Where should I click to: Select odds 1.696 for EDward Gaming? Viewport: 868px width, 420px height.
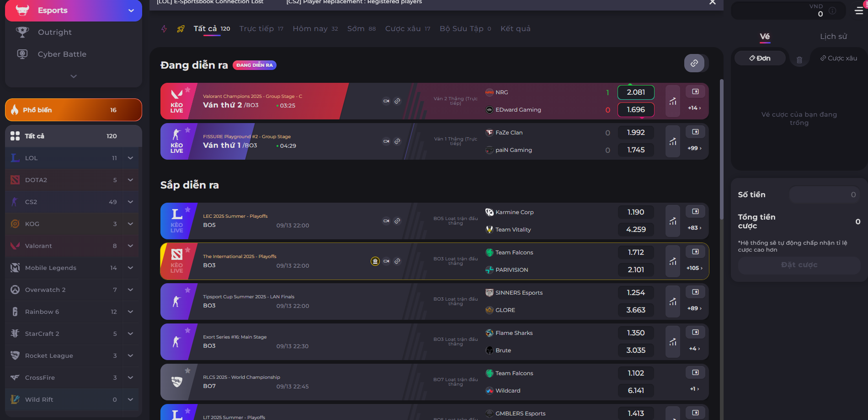636,110
